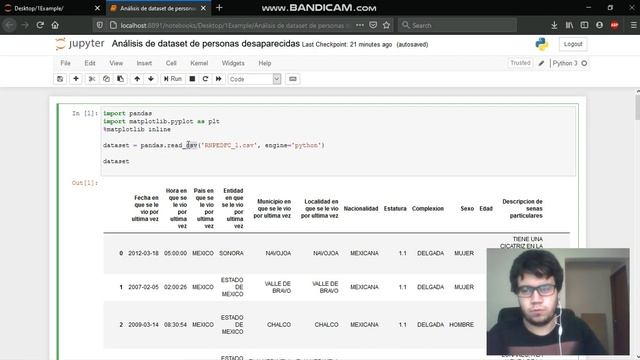This screenshot has height=360, width=640.
Task: Open the View menu
Action: [116, 63]
